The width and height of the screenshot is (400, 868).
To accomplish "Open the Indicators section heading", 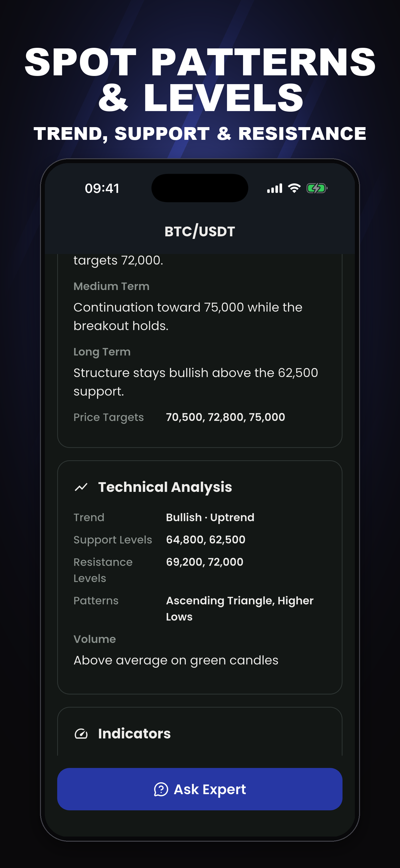I will [134, 734].
